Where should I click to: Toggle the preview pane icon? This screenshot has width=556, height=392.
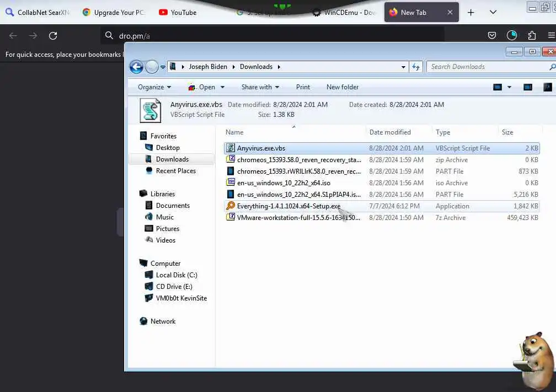528,87
